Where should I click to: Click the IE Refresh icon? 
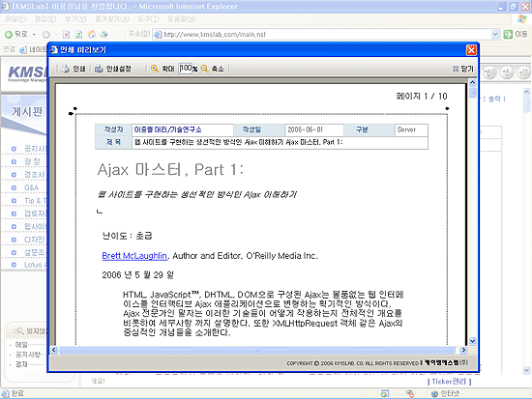(78, 34)
